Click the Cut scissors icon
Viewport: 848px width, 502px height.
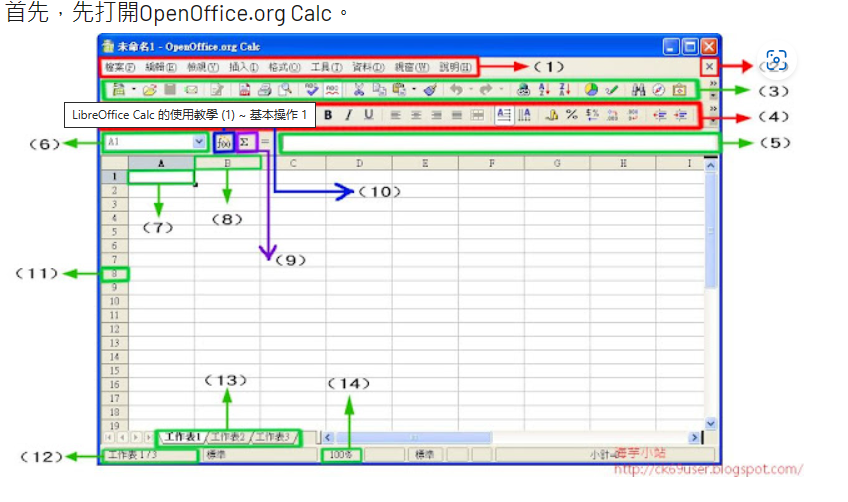coord(359,90)
